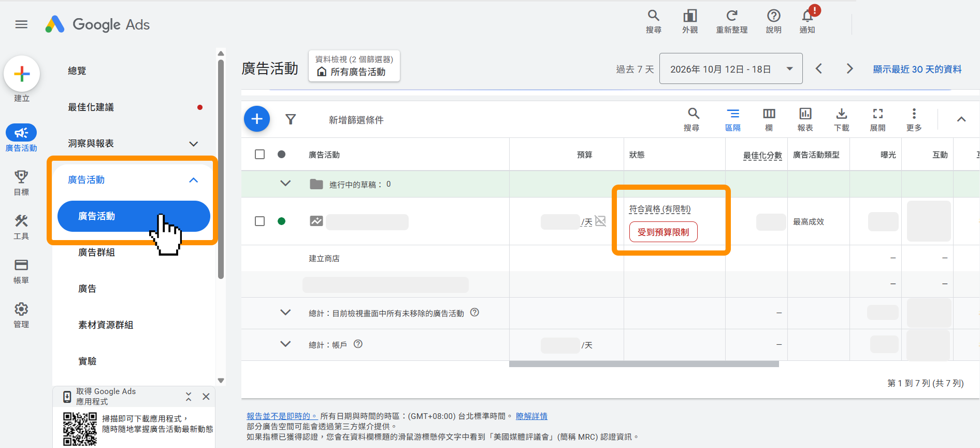Click the blue add campaign plus button
Screen dimensions: 980x448
pos(257,119)
